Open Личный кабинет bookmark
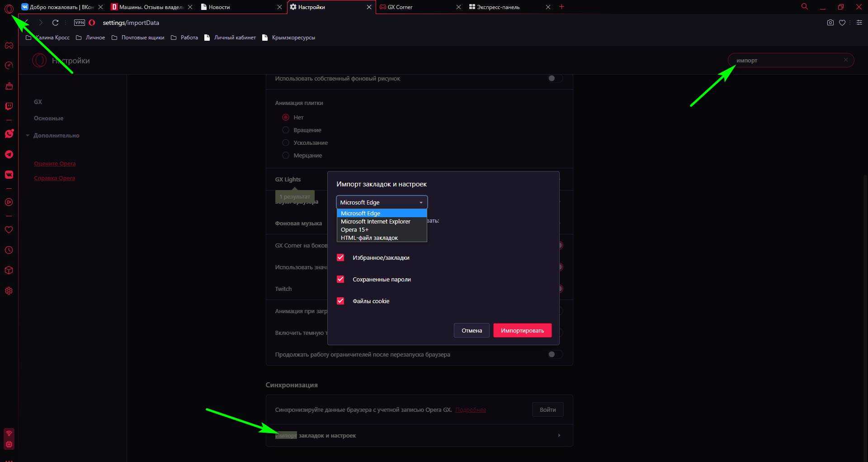868x462 pixels. click(230, 38)
